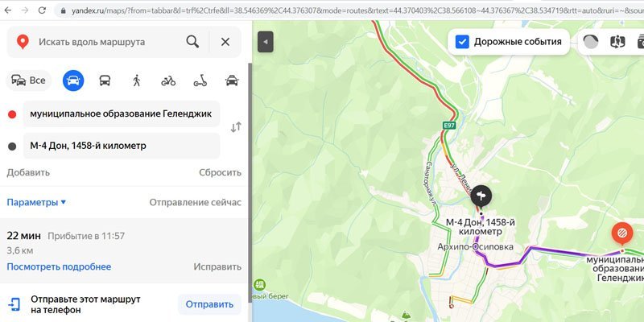Click the search magnifier icon
This screenshot has width=644, height=322.
192,42
